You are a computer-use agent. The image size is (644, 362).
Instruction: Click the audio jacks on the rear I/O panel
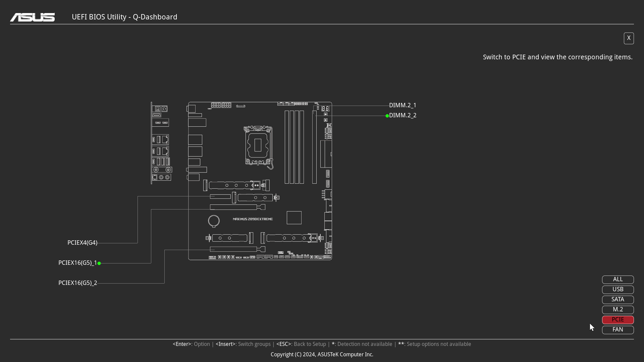point(161,177)
